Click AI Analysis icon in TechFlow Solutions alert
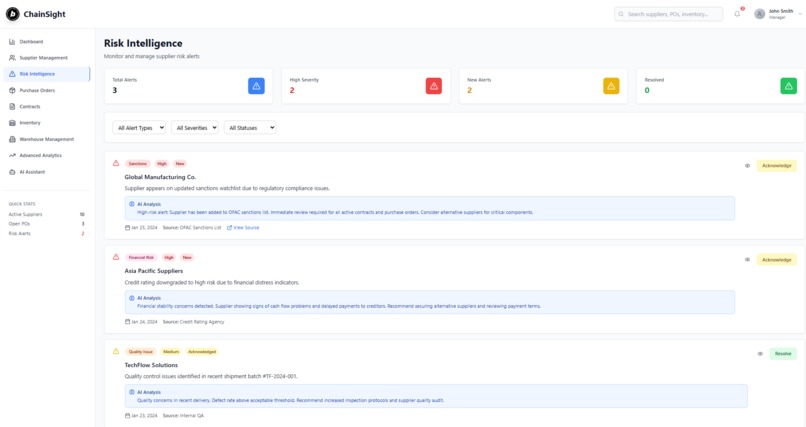This screenshot has width=806, height=427. (132, 392)
